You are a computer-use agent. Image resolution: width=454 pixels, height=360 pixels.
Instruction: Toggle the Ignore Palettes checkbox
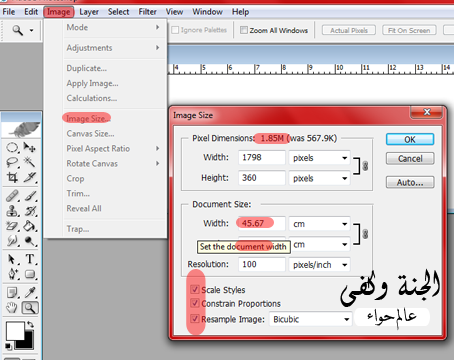pos(175,30)
